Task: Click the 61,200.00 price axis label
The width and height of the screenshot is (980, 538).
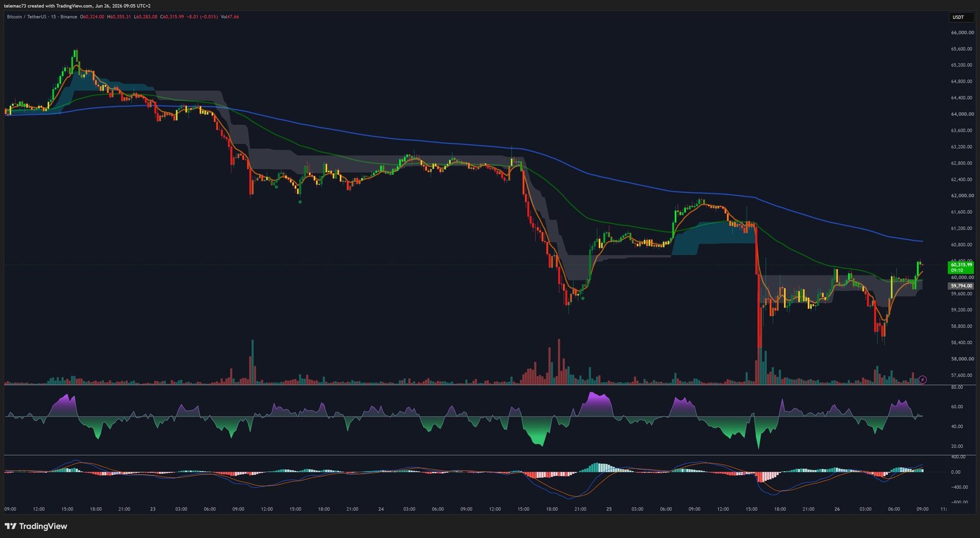Action: click(x=962, y=228)
